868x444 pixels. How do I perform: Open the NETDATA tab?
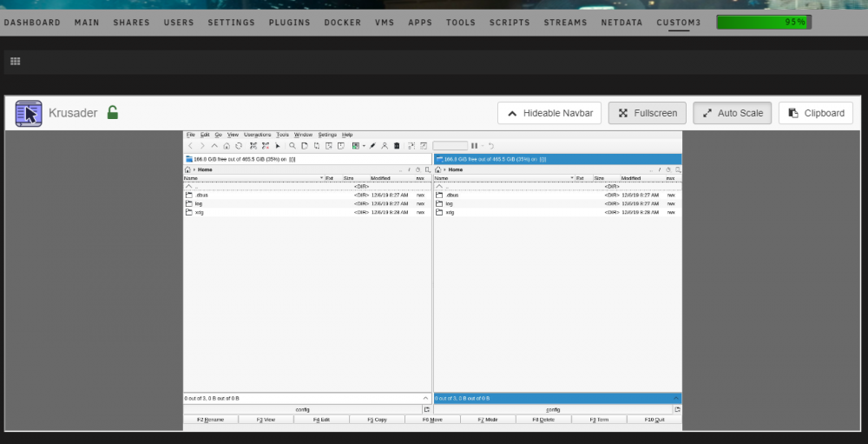coord(621,23)
